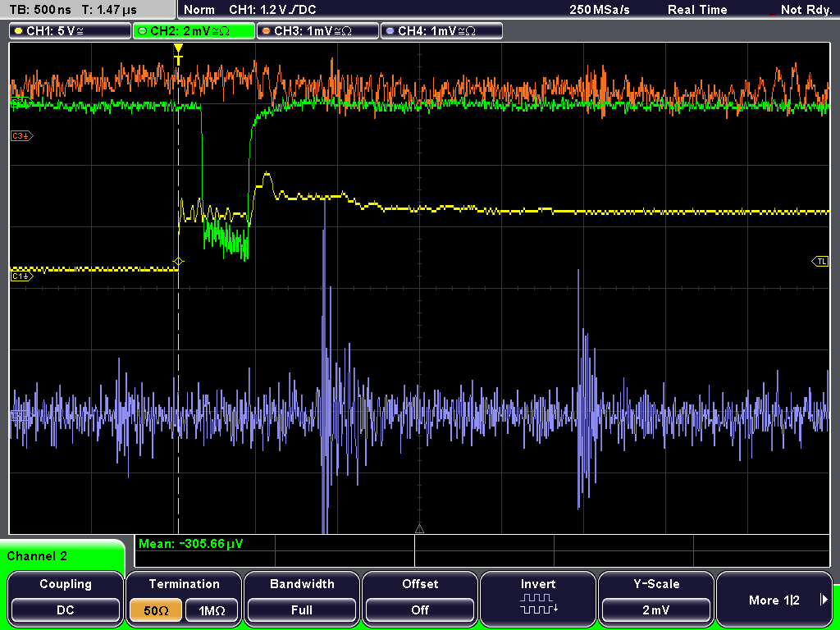840x630 pixels.
Task: Click the C1 ground level marker
Action: coord(21,276)
